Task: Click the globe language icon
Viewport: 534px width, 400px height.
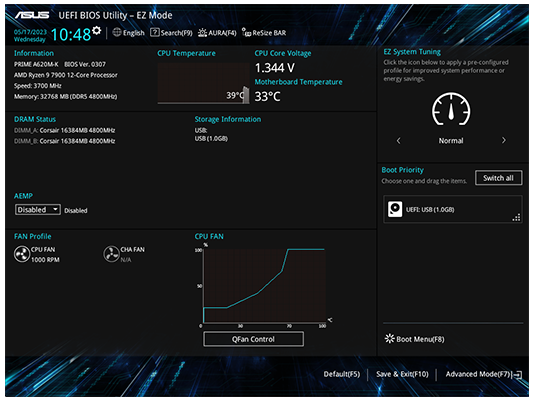Action: [x=117, y=32]
